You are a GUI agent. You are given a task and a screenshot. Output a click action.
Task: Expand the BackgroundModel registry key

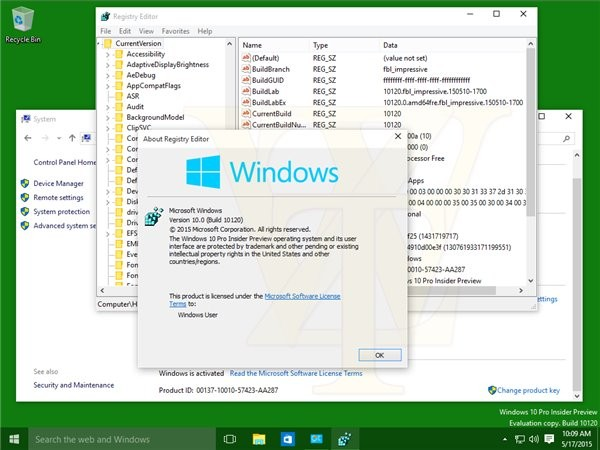107,118
